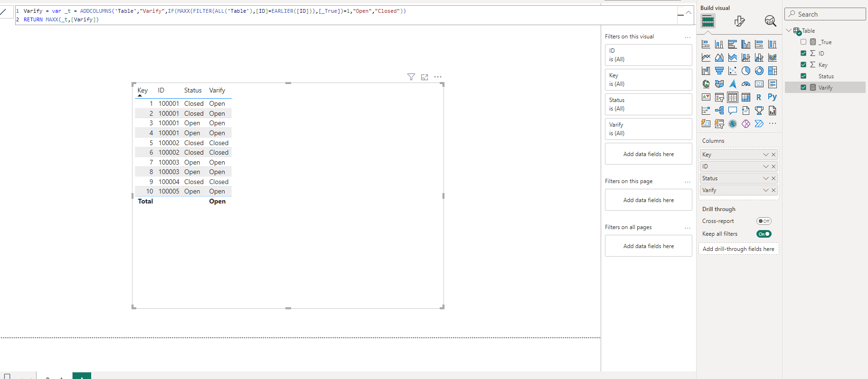Viewport: 868px width, 379px height.
Task: Select the card (123) visual
Action: (x=759, y=84)
